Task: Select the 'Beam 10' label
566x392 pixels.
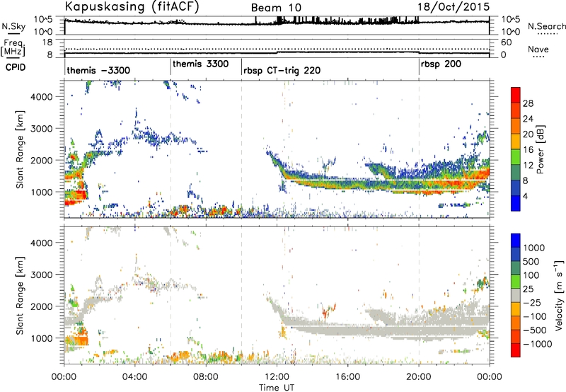Action: point(276,8)
